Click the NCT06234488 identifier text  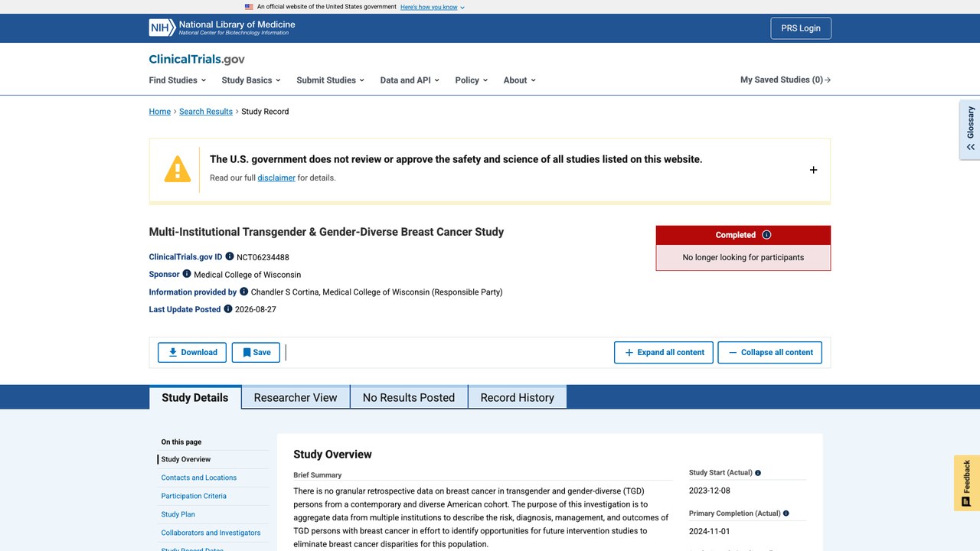(x=263, y=257)
